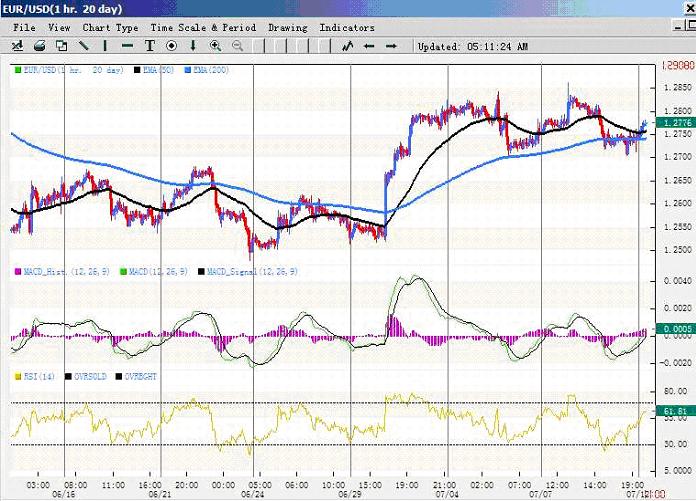Select the vertical line drawing tool
The width and height of the screenshot is (696, 501).
(105, 46)
